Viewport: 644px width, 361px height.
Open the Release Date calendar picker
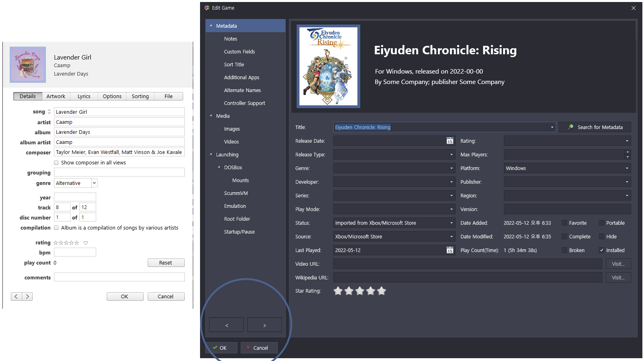click(x=450, y=141)
